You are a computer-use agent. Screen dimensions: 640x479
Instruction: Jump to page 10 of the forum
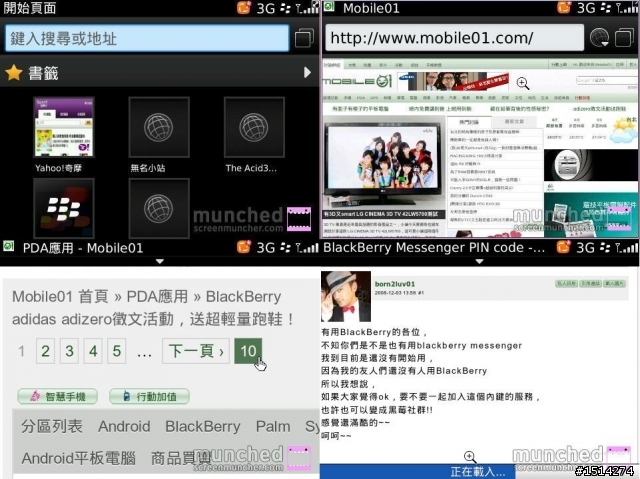(x=248, y=351)
